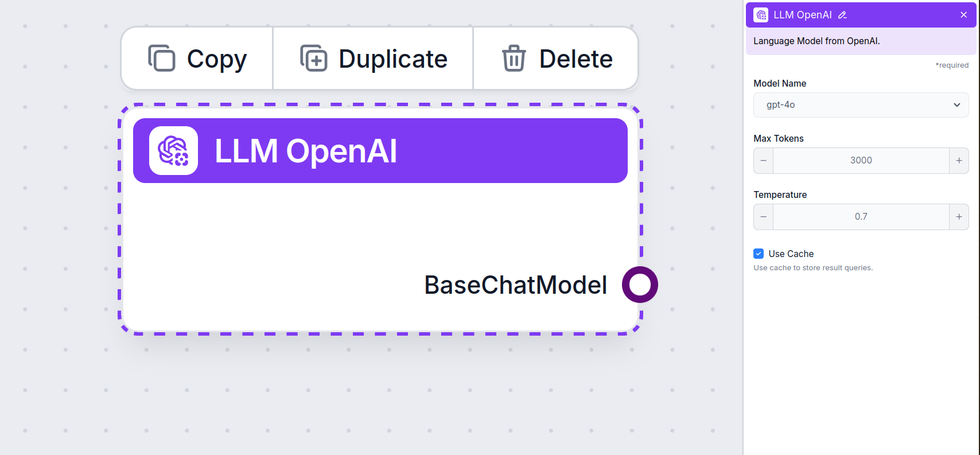This screenshot has width=980, height=455.
Task: Click the BaseChatModel output connection port
Action: (640, 284)
